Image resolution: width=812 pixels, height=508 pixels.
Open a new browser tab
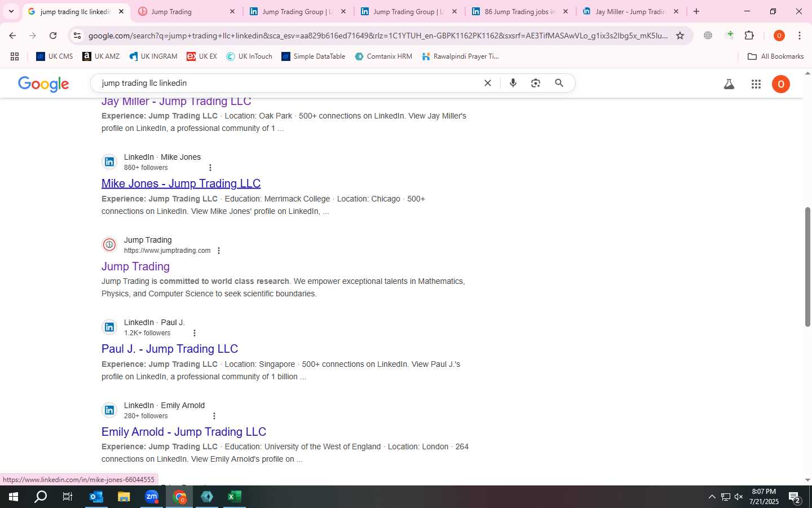point(696,11)
